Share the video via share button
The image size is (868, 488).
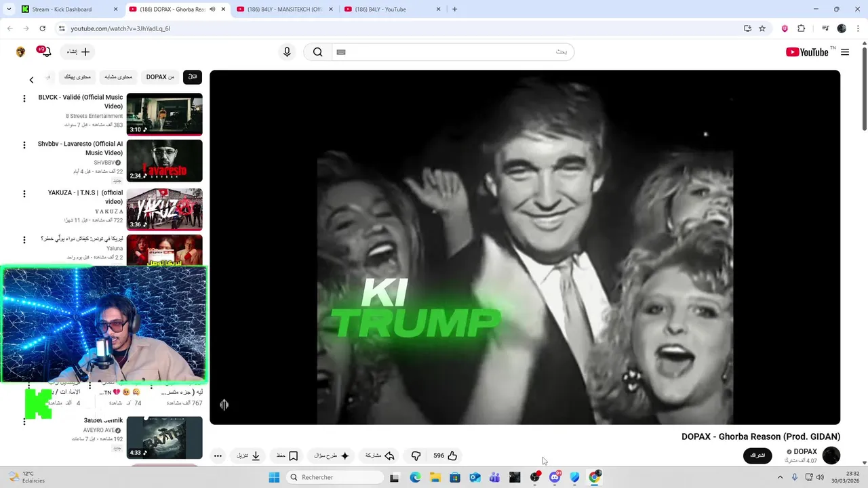coord(380,456)
